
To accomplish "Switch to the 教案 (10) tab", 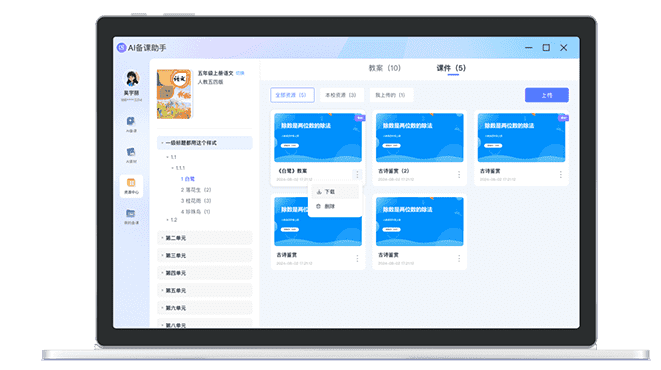I will pos(384,68).
